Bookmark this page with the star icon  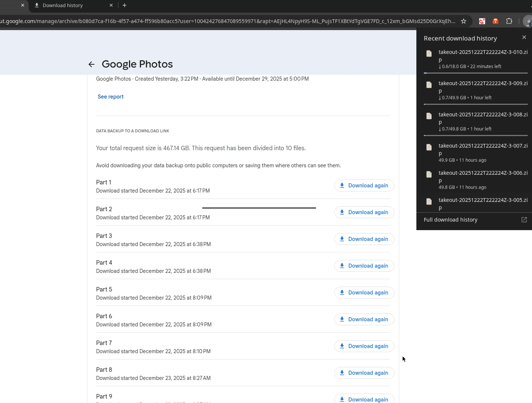[x=464, y=21]
